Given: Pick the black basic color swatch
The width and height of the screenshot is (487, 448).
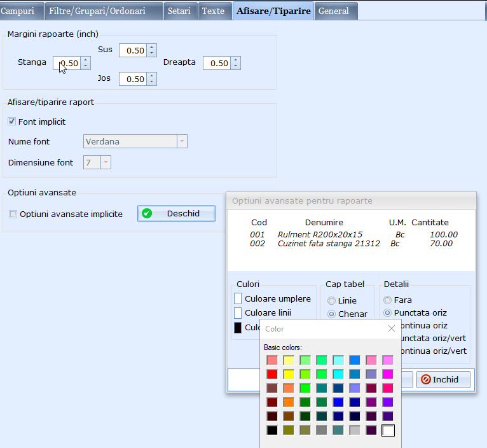Looking at the screenshot, I should coord(272,431).
